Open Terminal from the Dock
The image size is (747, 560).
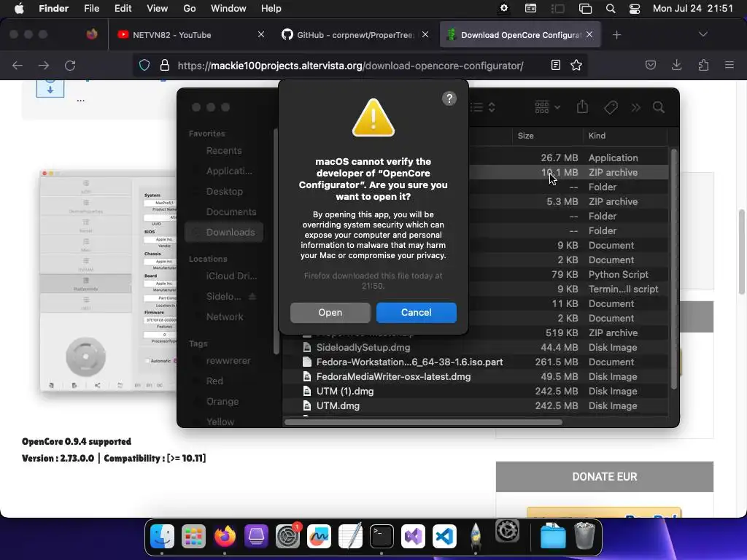coord(382,537)
